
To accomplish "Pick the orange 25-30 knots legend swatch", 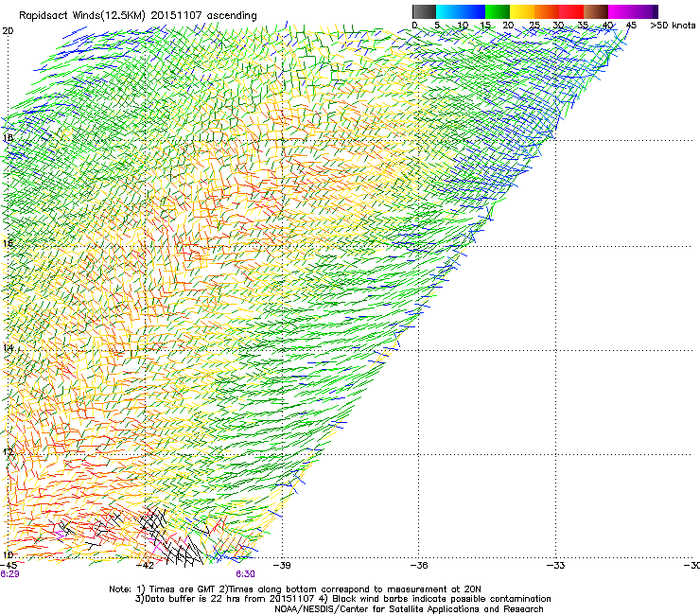I will point(547,11).
